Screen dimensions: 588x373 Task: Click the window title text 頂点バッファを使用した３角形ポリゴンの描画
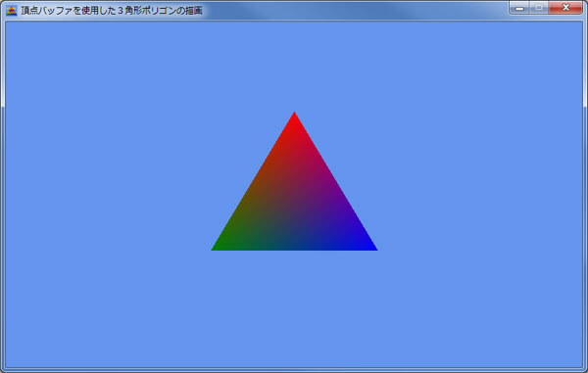tap(112, 11)
